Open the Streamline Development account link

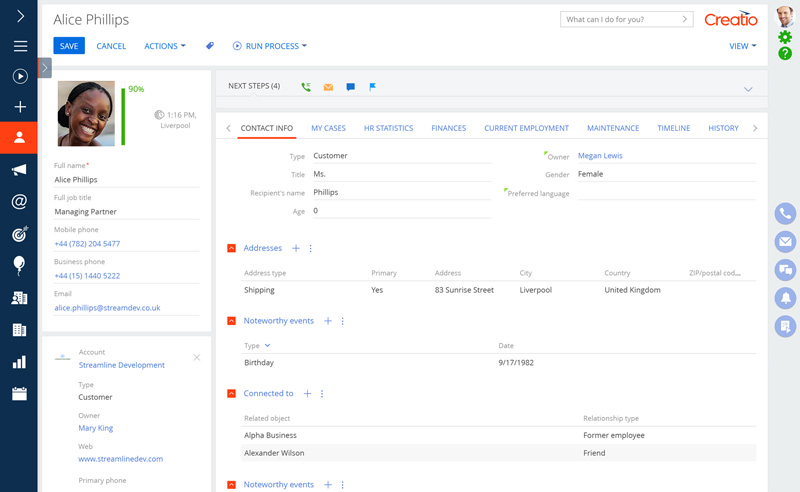pos(122,365)
